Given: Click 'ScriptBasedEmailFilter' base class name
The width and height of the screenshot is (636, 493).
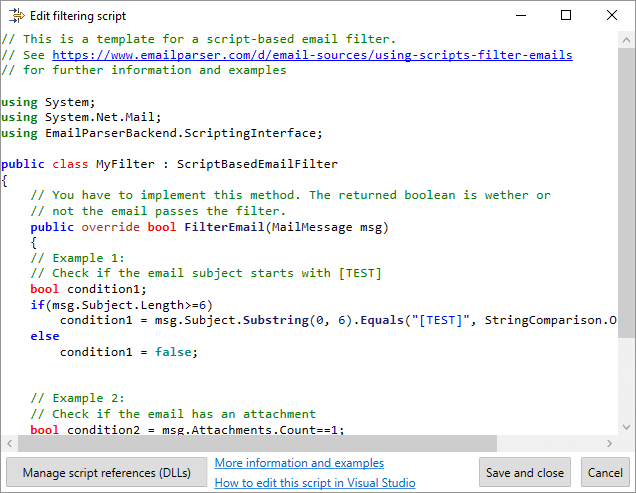Looking at the screenshot, I should point(257,164).
